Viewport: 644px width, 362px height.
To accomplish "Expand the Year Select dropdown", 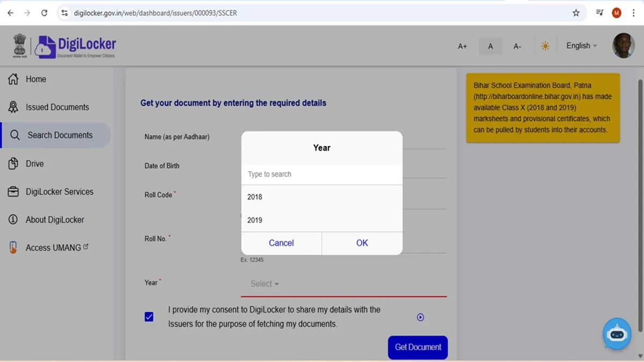I will 265,284.
